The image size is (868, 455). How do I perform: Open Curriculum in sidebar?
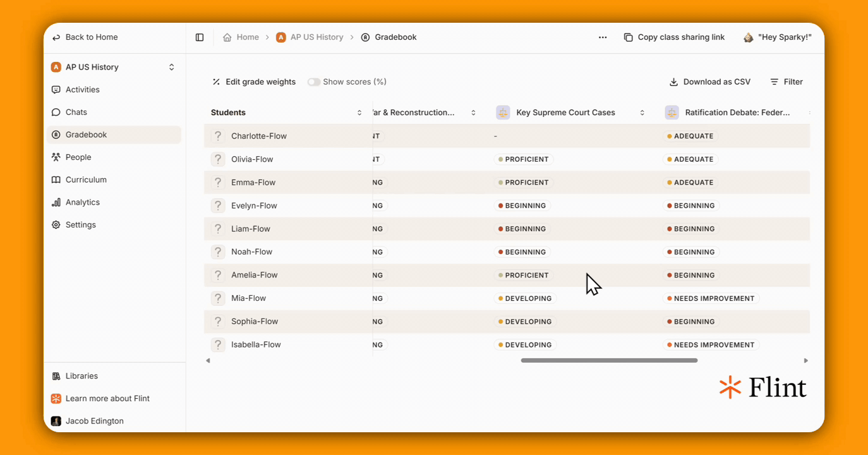(x=114, y=179)
